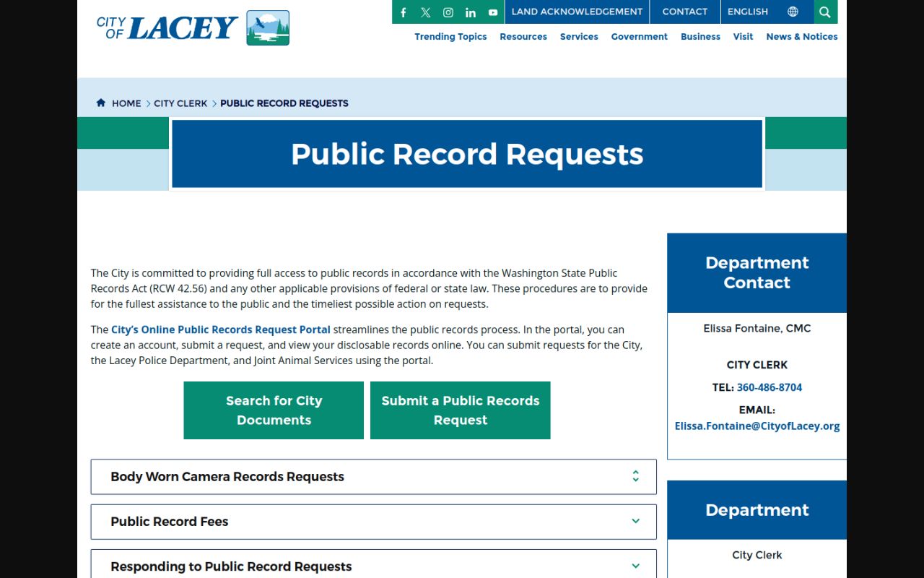Open the Government menu
Image resolution: width=924 pixels, height=578 pixels.
640,37
